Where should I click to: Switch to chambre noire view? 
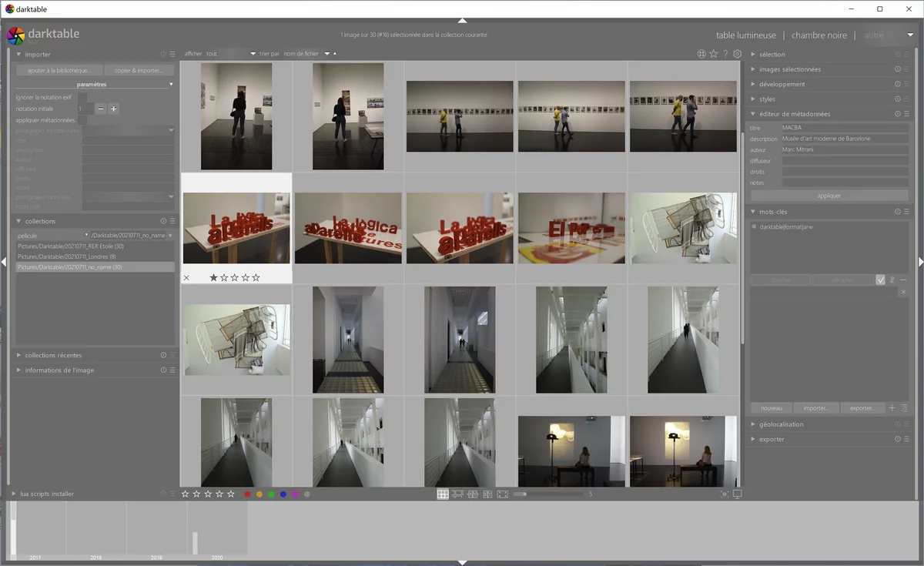pyautogui.click(x=819, y=35)
